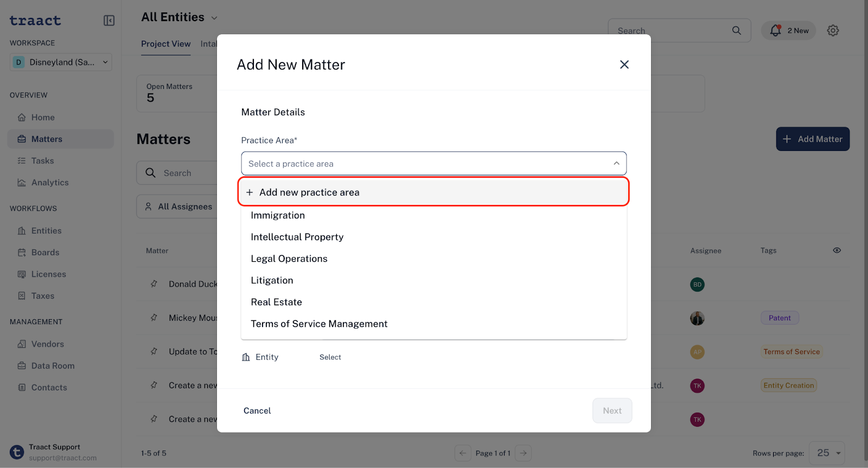Open the rows per page dropdown
The width and height of the screenshot is (868, 468).
pyautogui.click(x=827, y=453)
